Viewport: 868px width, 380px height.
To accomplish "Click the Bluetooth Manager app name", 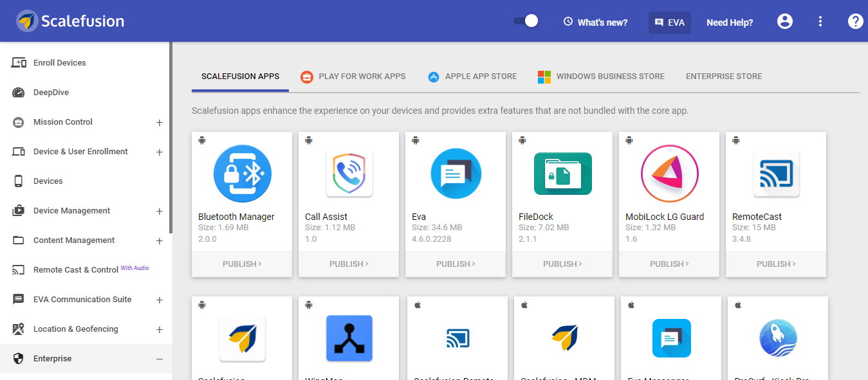I will point(236,217).
